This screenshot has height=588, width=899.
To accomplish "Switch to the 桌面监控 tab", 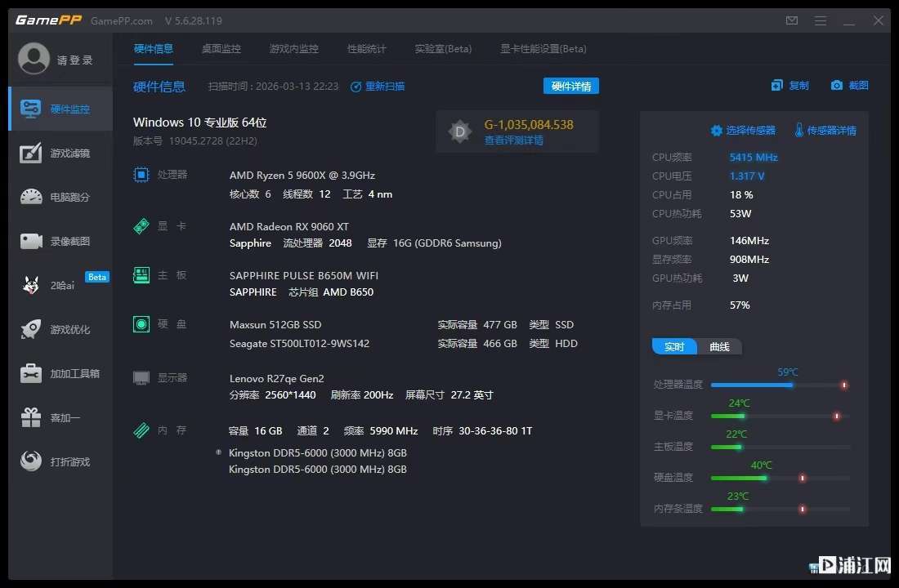I will coord(221,49).
